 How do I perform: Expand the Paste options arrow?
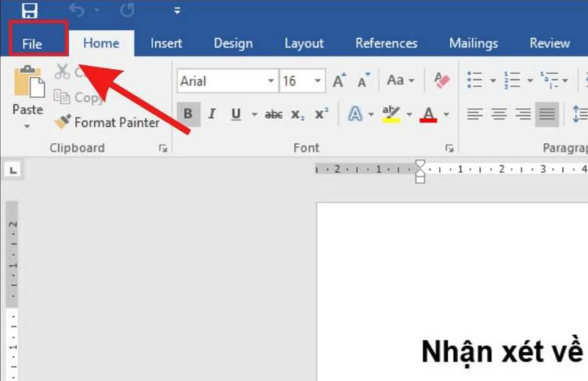coord(27,126)
